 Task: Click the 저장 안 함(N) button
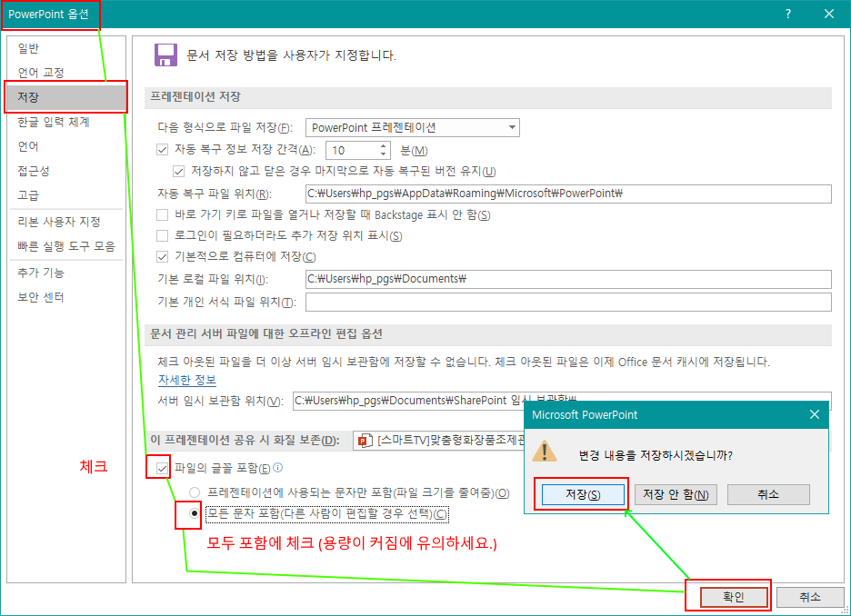pos(676,494)
